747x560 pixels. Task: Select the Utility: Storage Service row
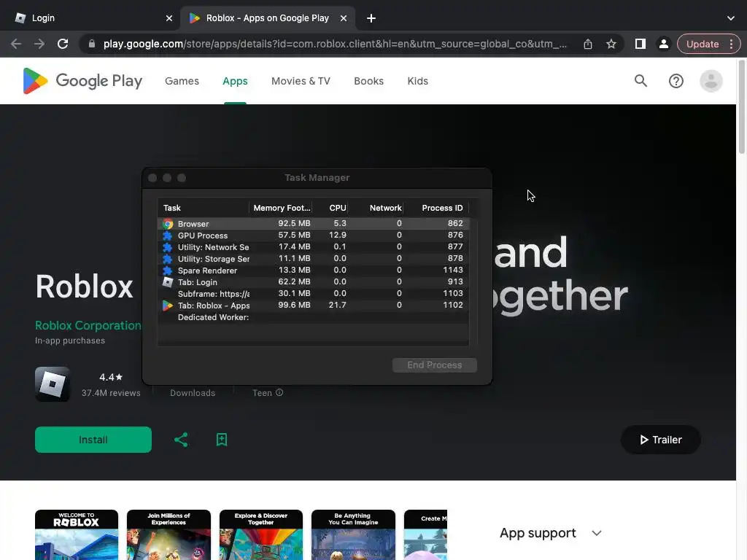click(x=313, y=259)
